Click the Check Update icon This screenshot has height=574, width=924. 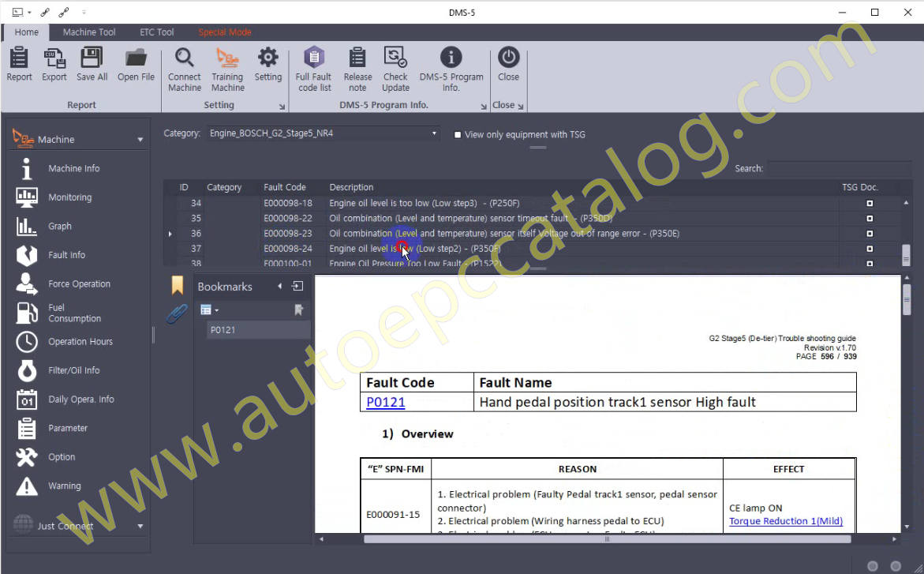pyautogui.click(x=395, y=68)
